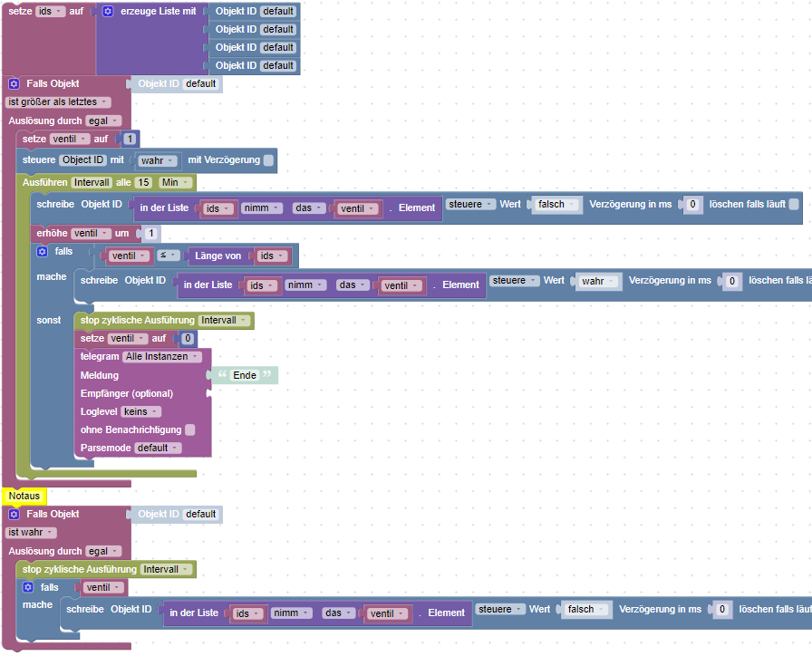812x656 pixels.
Task: Open 'Intervall' dropdown in the Notaus stop block
Action: click(166, 570)
